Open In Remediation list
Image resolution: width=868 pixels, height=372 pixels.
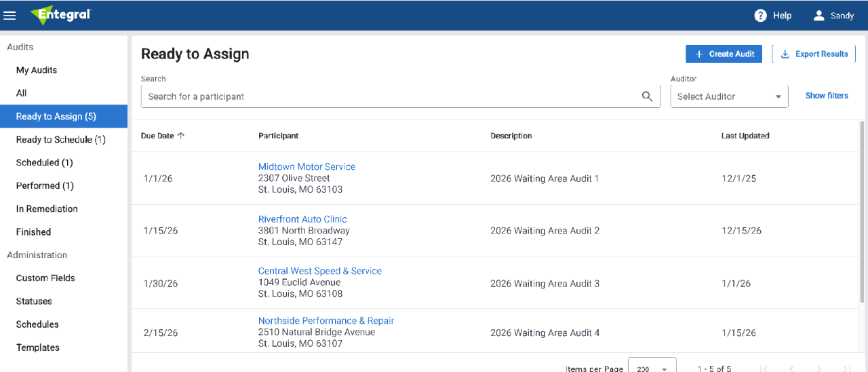pyautogui.click(x=47, y=208)
